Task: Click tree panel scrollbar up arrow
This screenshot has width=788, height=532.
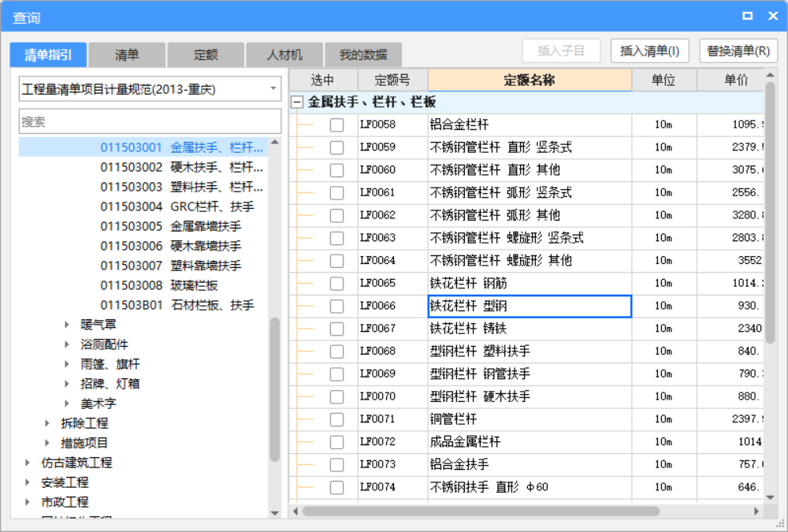Action: click(x=274, y=143)
